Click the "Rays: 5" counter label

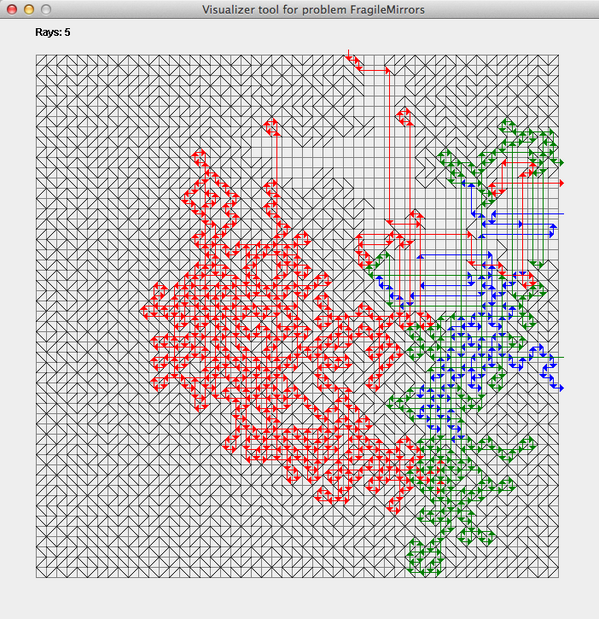click(53, 32)
